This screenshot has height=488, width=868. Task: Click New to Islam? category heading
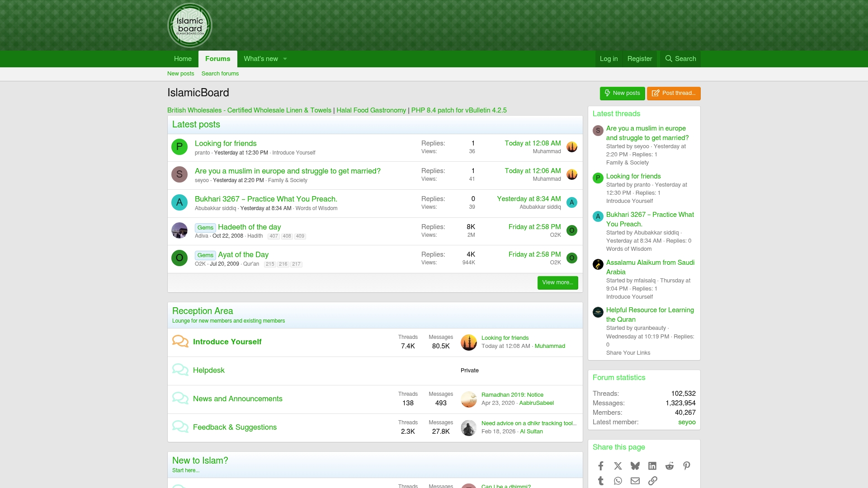coord(200,460)
